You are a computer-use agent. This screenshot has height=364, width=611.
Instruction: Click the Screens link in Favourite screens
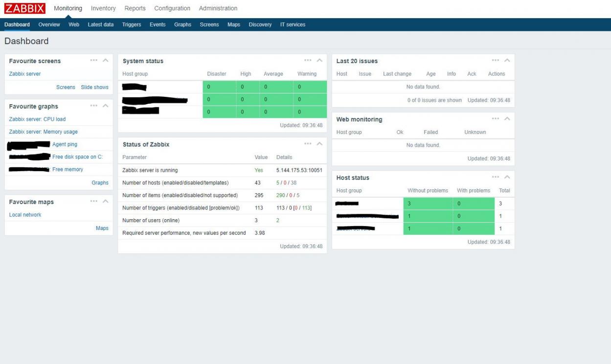(x=66, y=87)
